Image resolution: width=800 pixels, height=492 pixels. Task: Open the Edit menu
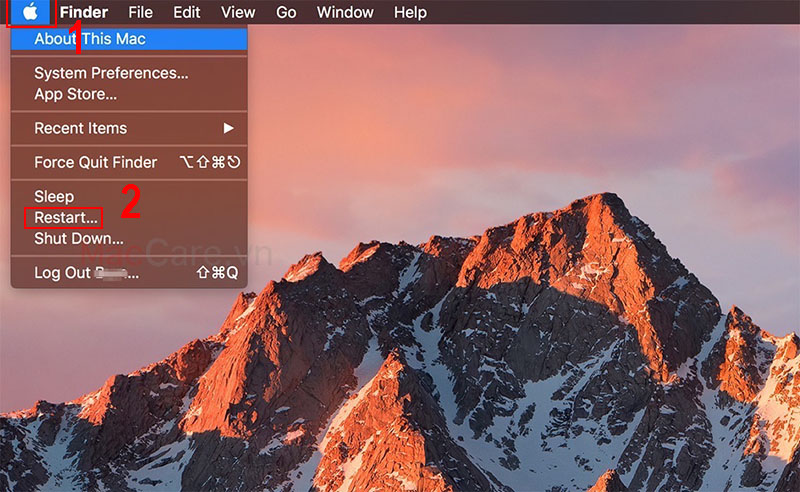coord(187,12)
